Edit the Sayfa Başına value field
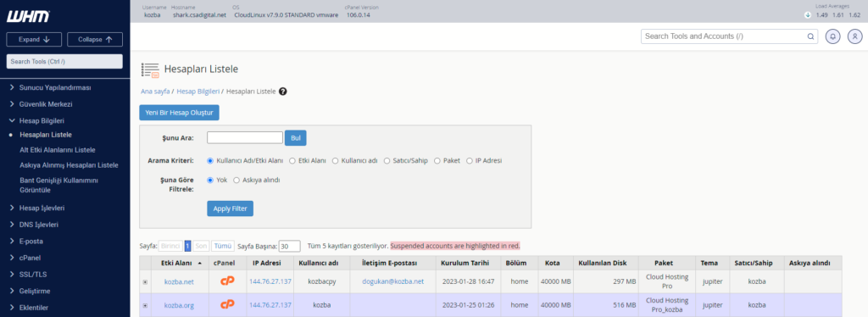This screenshot has height=317, width=868. click(x=290, y=246)
